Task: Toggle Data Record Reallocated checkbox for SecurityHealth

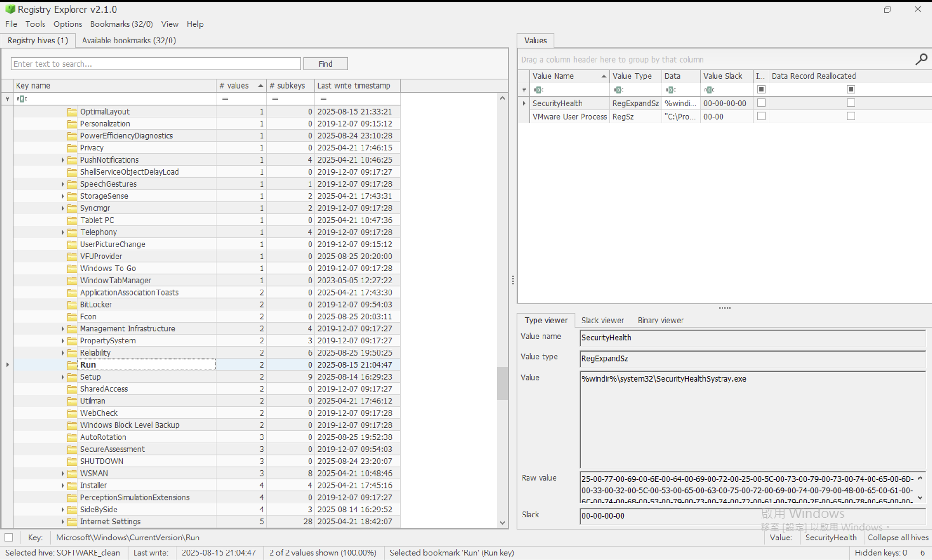Action: [850, 103]
